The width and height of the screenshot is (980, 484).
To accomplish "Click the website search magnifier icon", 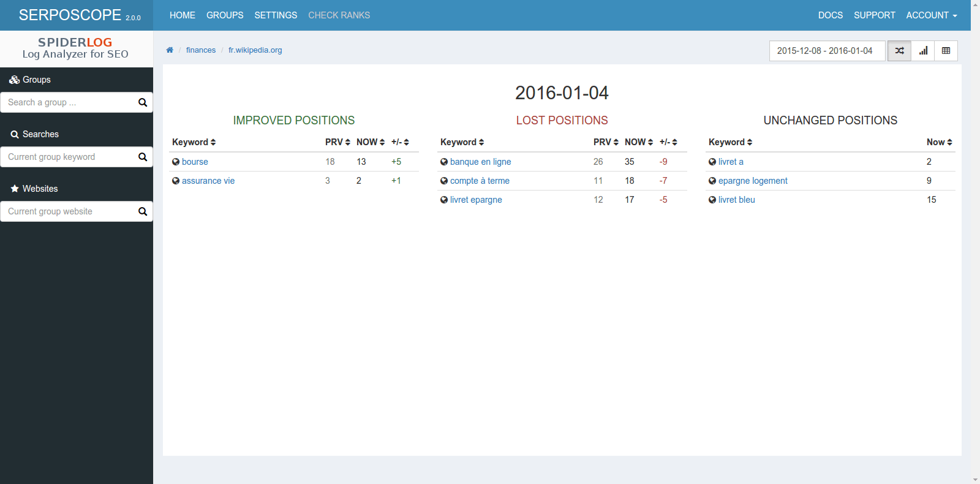I will pos(143,211).
